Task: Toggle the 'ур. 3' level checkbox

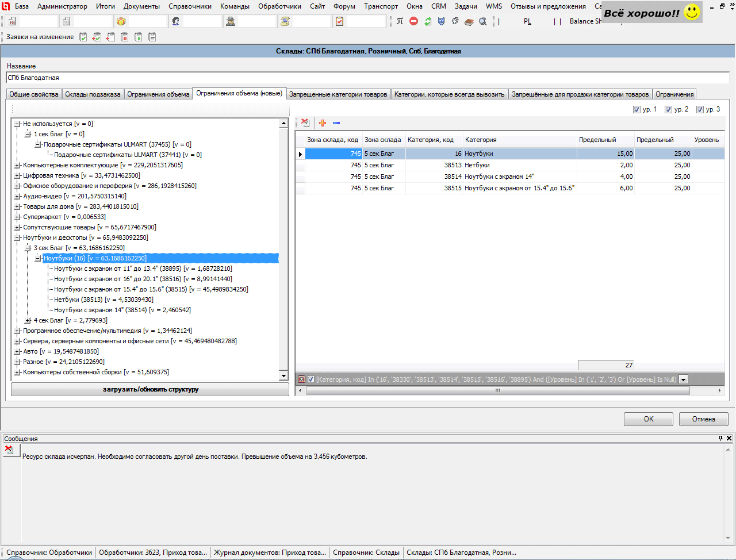Action: tap(700, 110)
